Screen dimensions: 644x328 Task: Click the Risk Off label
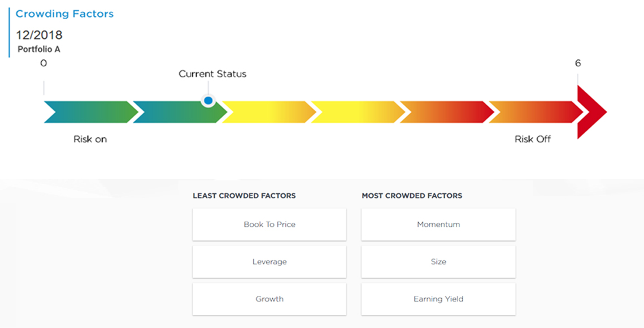click(x=533, y=139)
